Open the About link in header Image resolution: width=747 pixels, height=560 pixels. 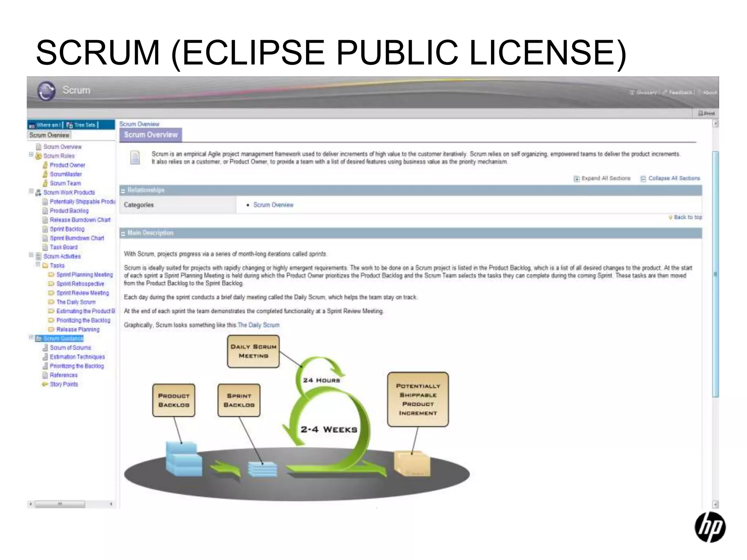pos(708,92)
